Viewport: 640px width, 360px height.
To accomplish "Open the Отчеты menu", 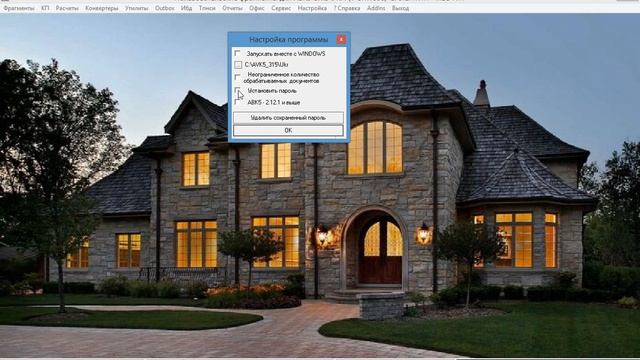I will point(232,8).
